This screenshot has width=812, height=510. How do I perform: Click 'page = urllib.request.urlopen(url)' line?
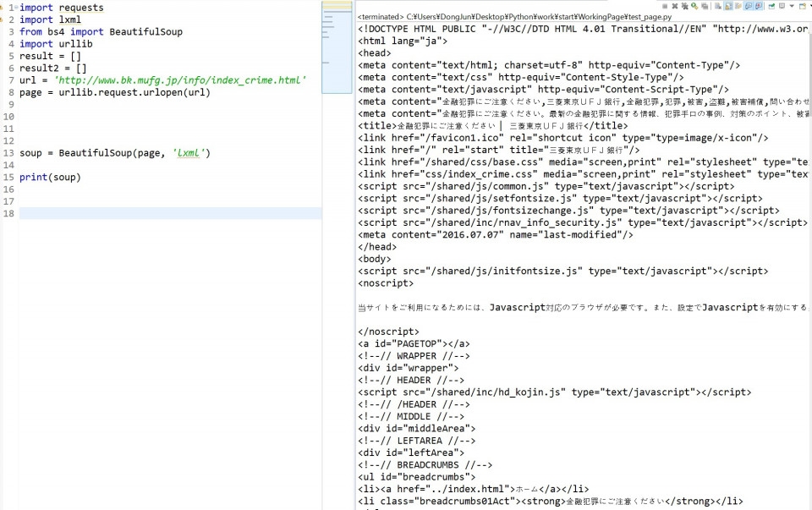115,93
